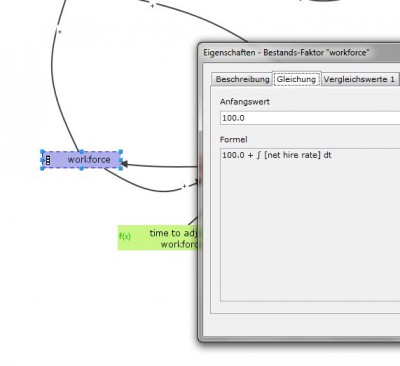Switch to the Vergleichswerte 1 tab

(x=359, y=79)
